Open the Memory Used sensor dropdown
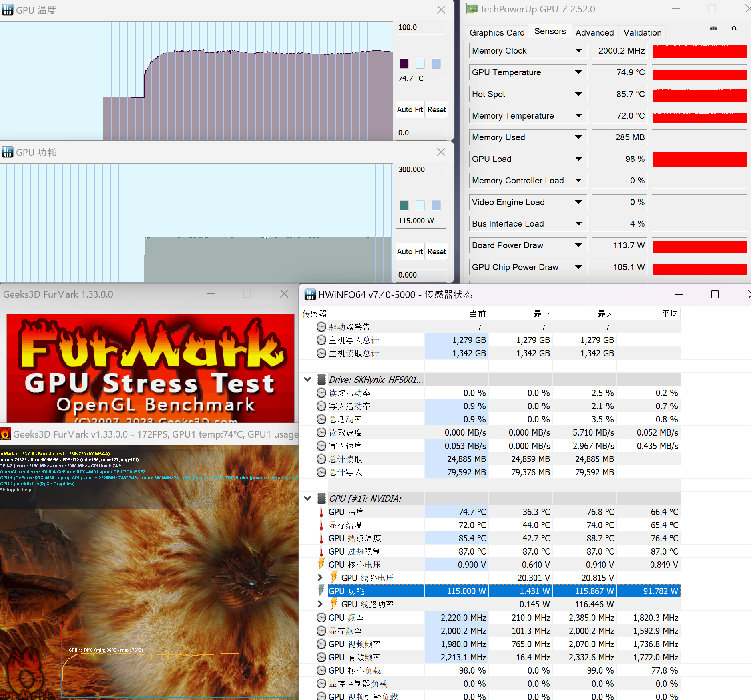Screen dimensions: 751x700 [578, 137]
